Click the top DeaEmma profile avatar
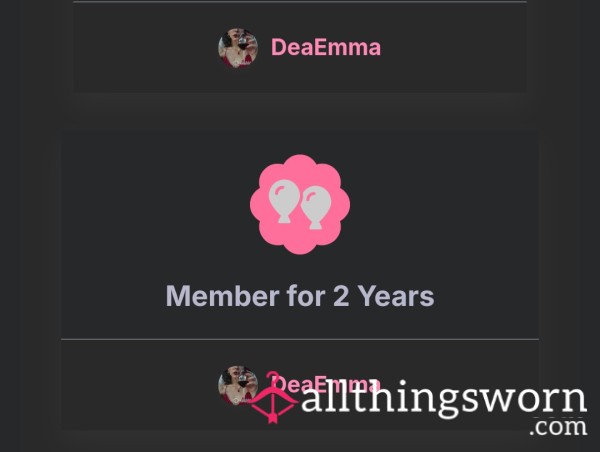The height and width of the screenshot is (452, 600). click(238, 48)
